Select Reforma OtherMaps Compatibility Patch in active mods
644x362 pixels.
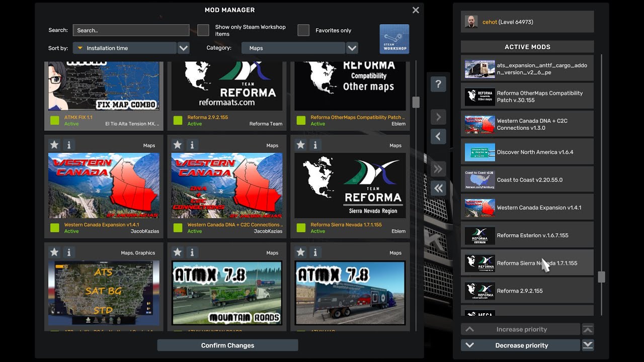point(527,96)
